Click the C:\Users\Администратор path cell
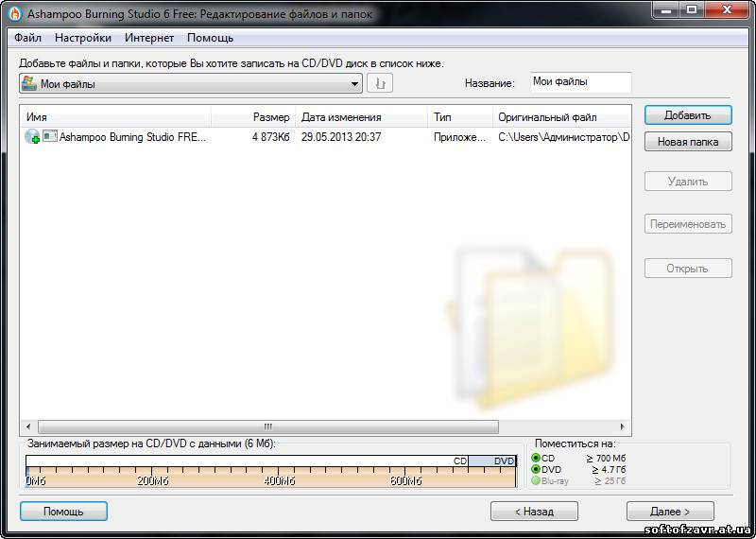This screenshot has width=756, height=539. [563, 137]
